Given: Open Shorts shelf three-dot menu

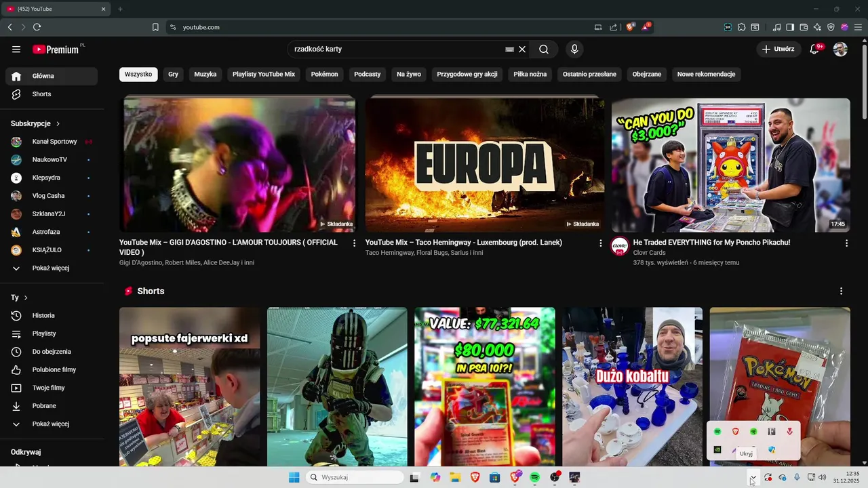Looking at the screenshot, I should 841,291.
